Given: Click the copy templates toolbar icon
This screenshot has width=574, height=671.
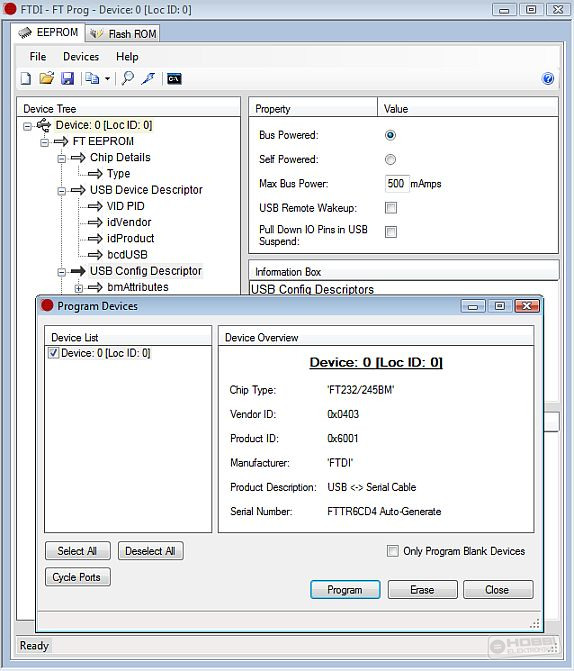Looking at the screenshot, I should (92, 79).
